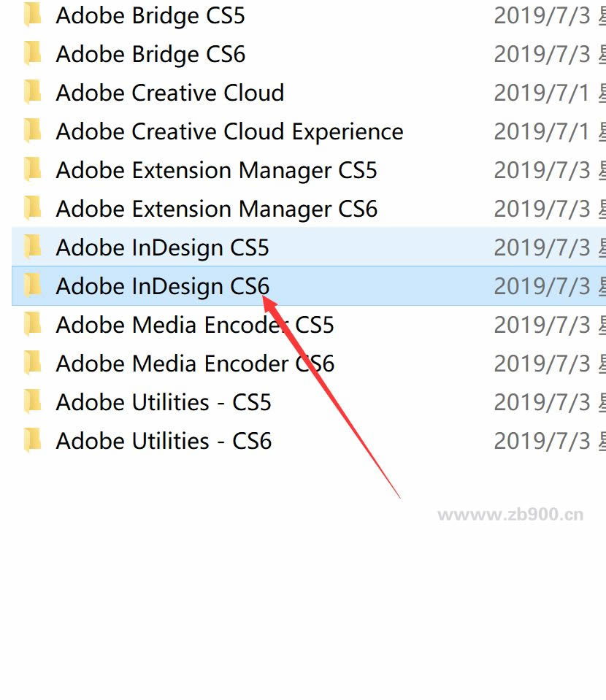Click the Adobe Creative Cloud folder icon
606x700 pixels.
(x=32, y=92)
